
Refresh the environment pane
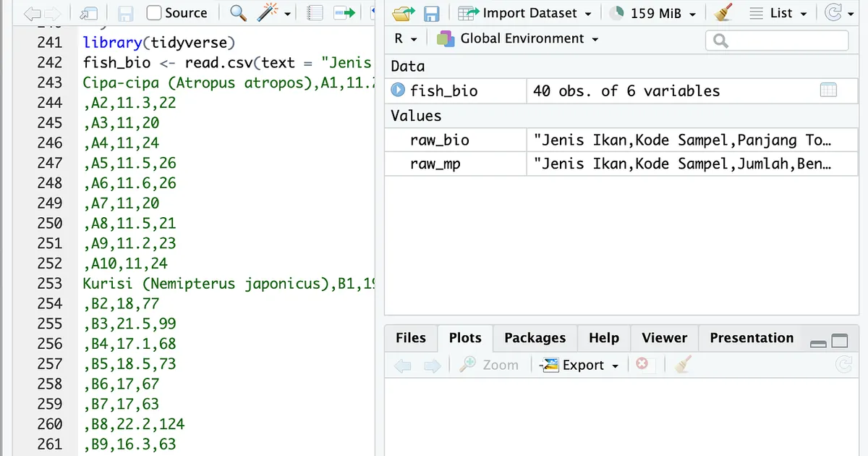[833, 13]
